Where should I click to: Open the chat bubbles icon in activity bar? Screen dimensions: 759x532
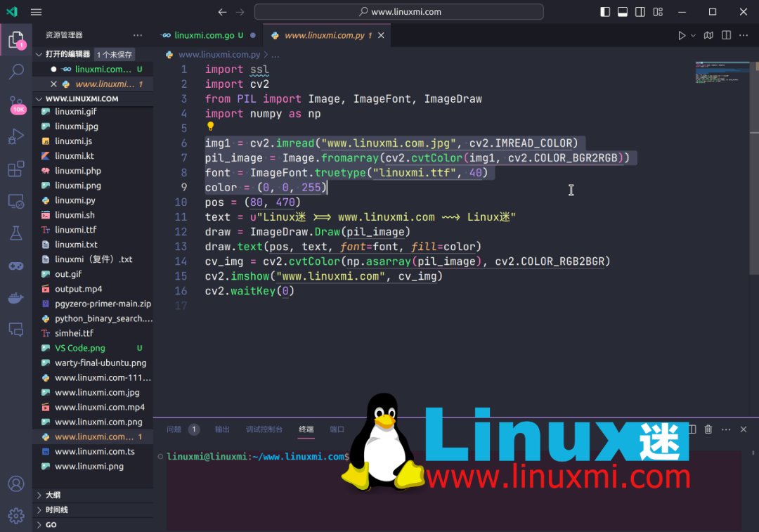pos(16,330)
